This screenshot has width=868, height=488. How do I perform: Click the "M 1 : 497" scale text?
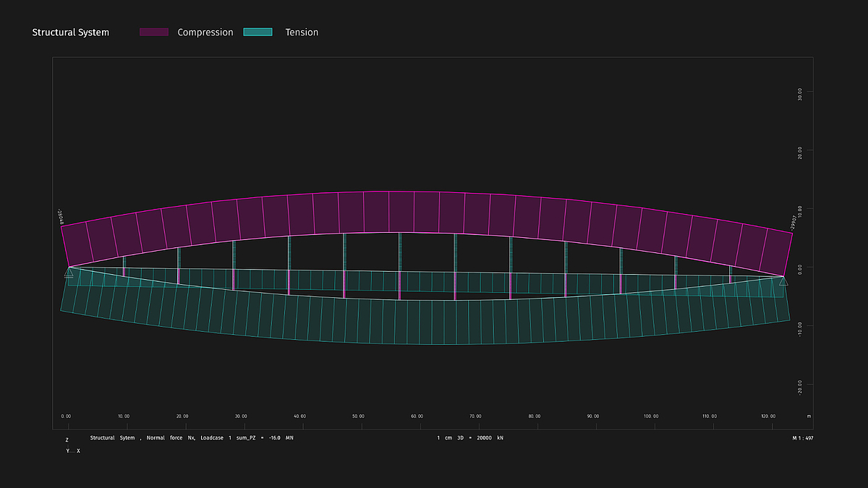click(804, 438)
